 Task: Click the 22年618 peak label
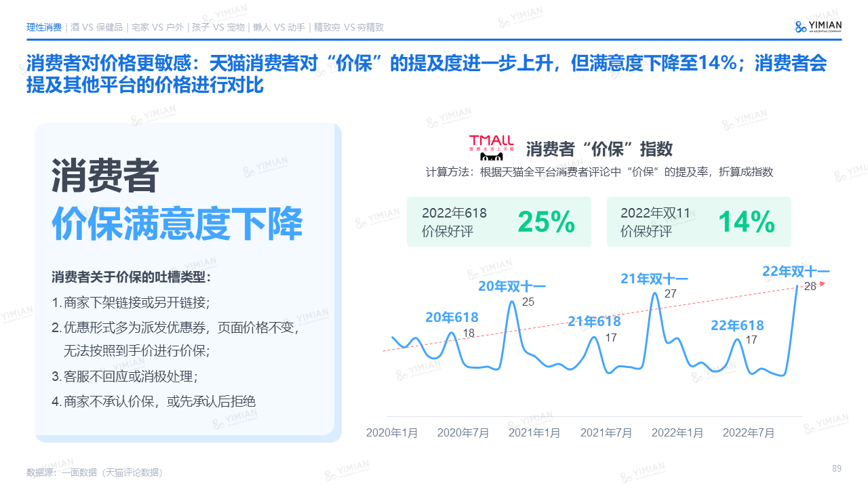tap(737, 325)
